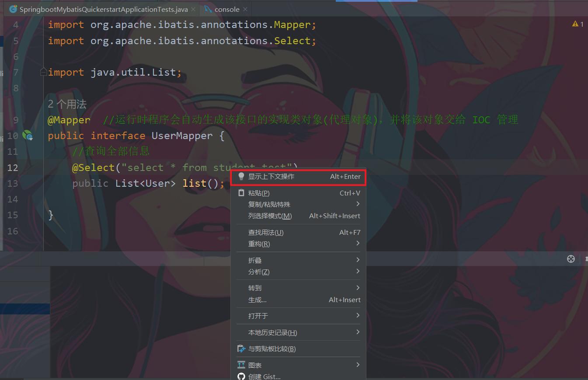The height and width of the screenshot is (380, 588).
Task: Click the lightbulb Show Context Actions entry
Action: [x=298, y=177]
